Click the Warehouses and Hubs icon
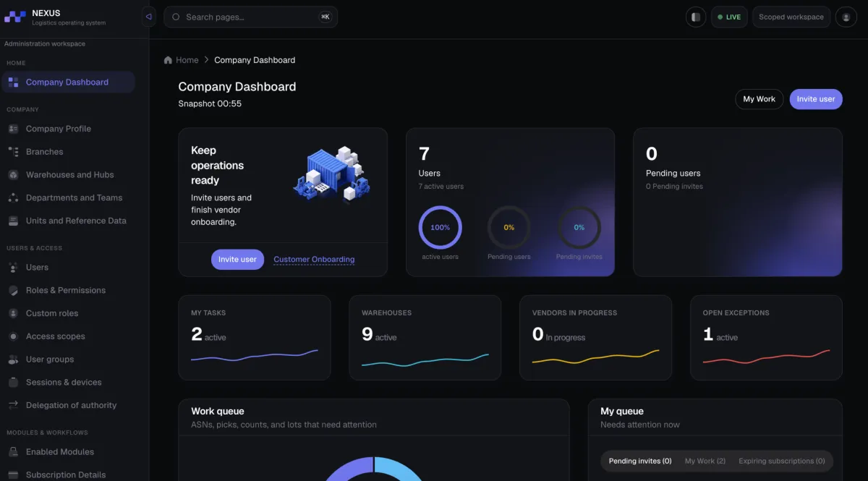This screenshot has width=868, height=481. pyautogui.click(x=13, y=175)
